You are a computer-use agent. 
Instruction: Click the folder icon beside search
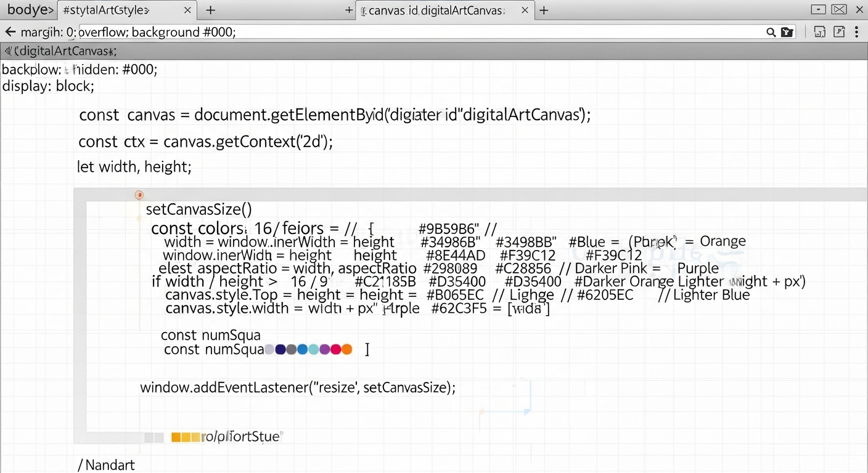[x=787, y=32]
